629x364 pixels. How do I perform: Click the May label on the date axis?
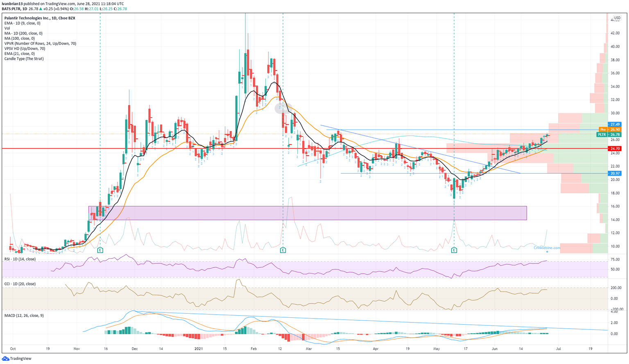(437, 349)
